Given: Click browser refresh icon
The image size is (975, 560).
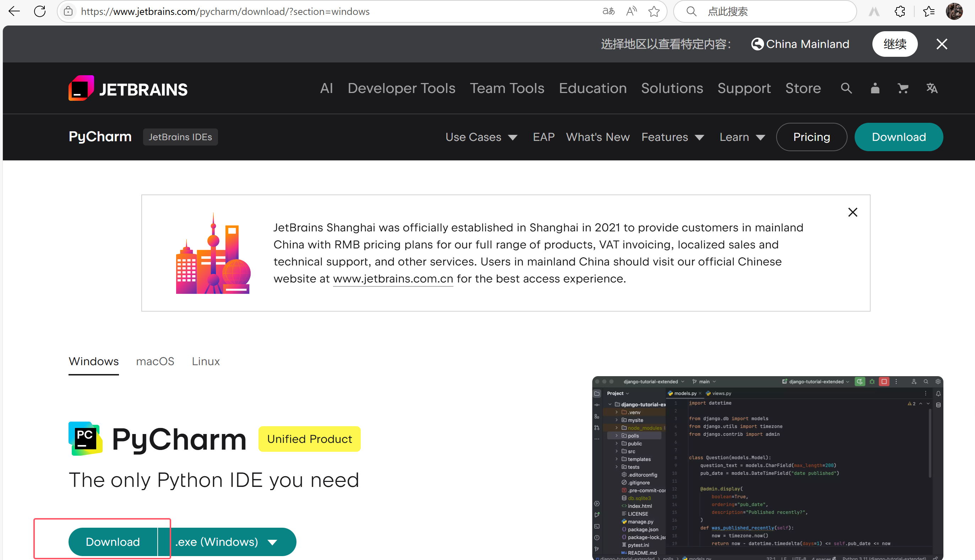Looking at the screenshot, I should [40, 12].
